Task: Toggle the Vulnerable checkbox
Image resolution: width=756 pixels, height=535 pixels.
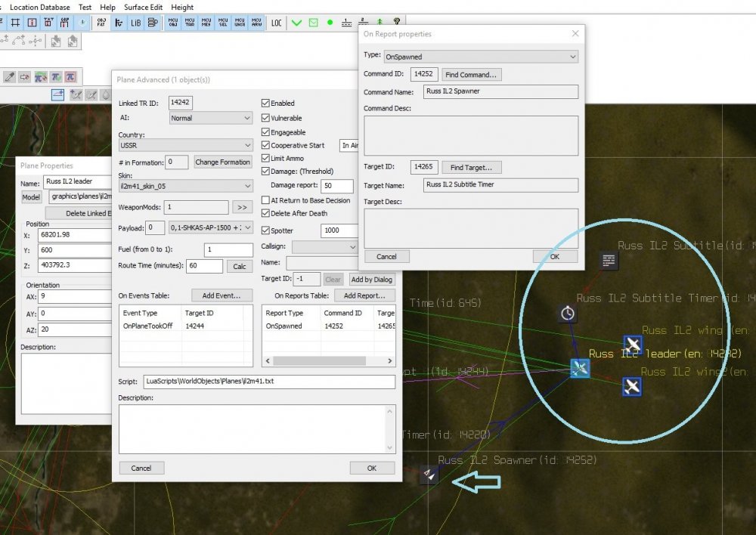Action: pyautogui.click(x=265, y=118)
